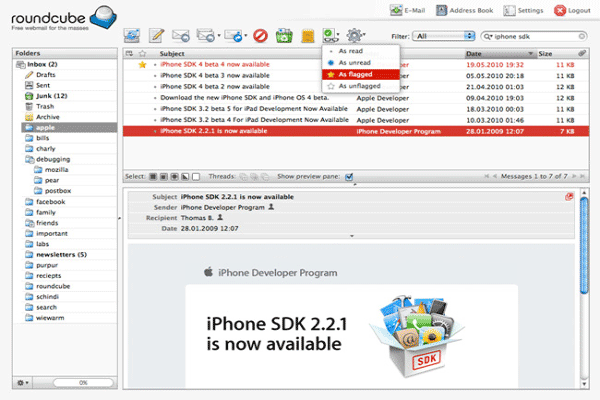Open the Filter dropdown
The height and width of the screenshot is (400, 600).
tap(445, 35)
